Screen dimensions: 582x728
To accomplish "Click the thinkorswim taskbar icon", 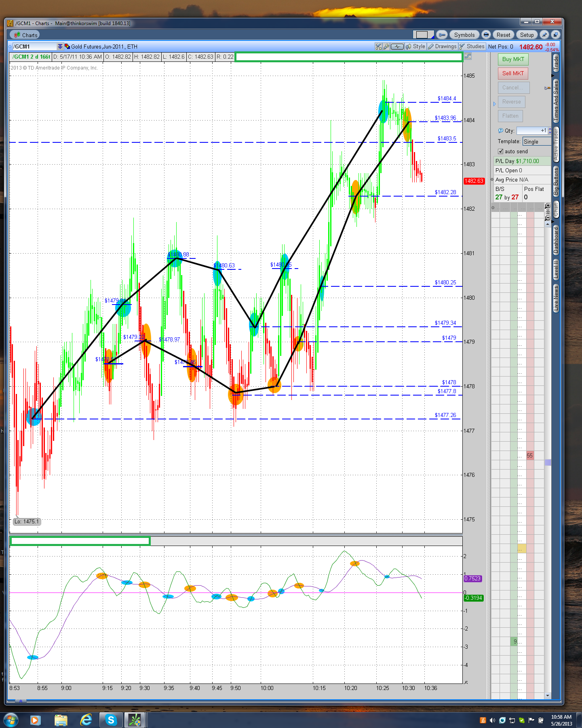I will tap(135, 720).
